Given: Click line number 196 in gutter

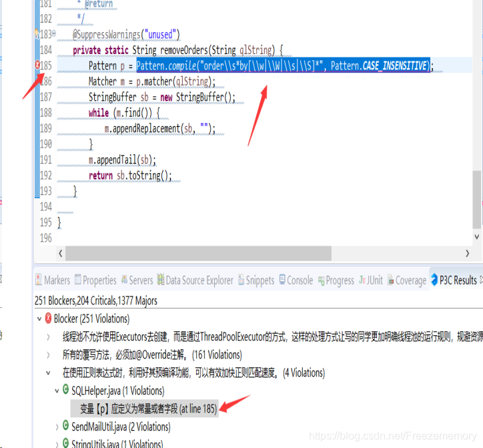Looking at the screenshot, I should (x=46, y=238).
